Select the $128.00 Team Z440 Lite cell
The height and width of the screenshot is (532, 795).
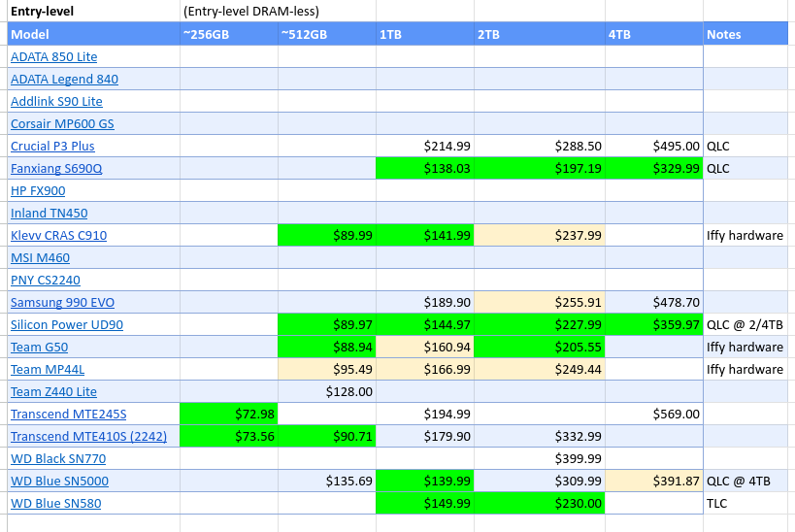(327, 391)
